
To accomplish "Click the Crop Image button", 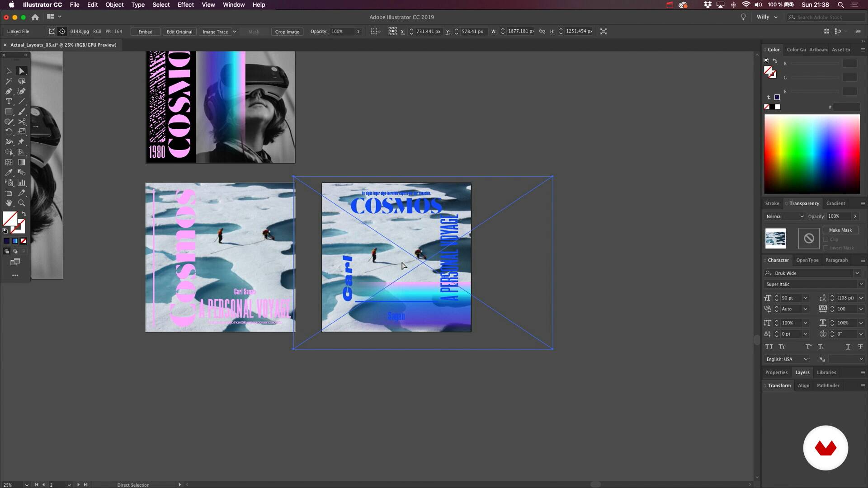I will (287, 32).
